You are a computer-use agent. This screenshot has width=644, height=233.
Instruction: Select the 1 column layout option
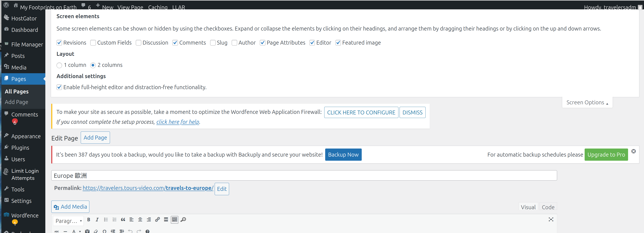[x=59, y=65]
